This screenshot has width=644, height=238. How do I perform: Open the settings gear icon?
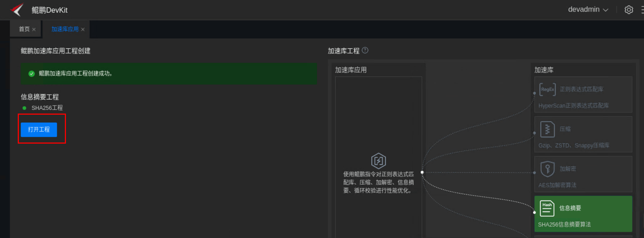click(x=629, y=10)
